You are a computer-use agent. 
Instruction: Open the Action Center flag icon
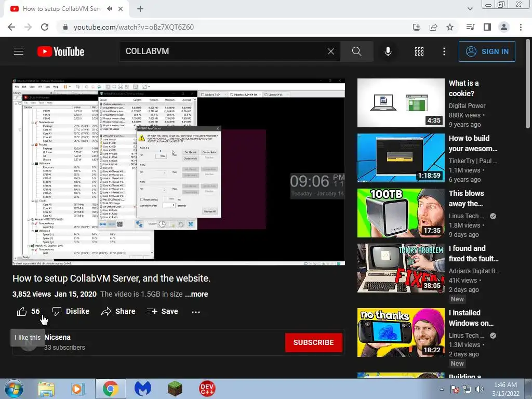455,389
